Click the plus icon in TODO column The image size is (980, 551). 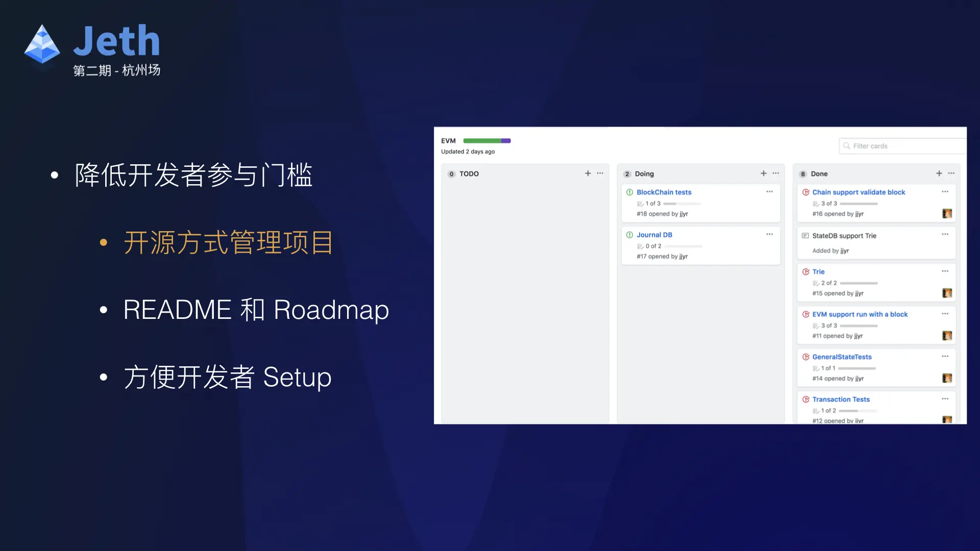coord(588,173)
